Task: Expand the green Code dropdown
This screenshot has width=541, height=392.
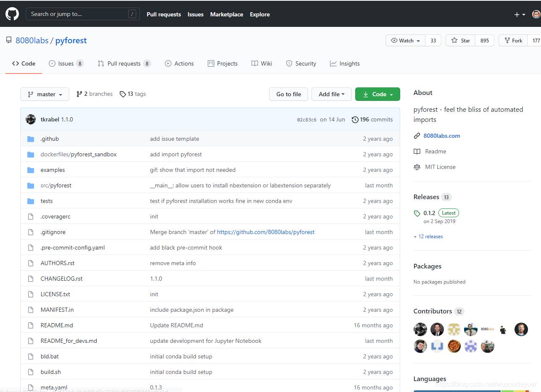Action: 377,94
